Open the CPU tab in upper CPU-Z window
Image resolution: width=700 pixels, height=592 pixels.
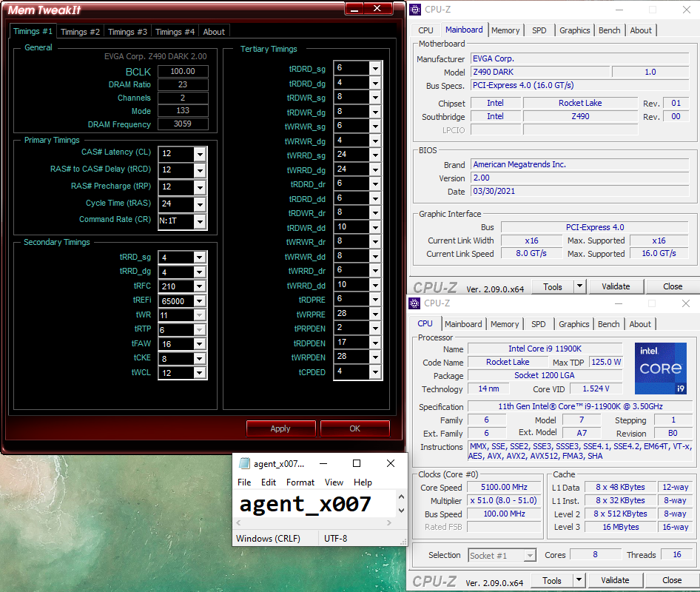point(425,30)
